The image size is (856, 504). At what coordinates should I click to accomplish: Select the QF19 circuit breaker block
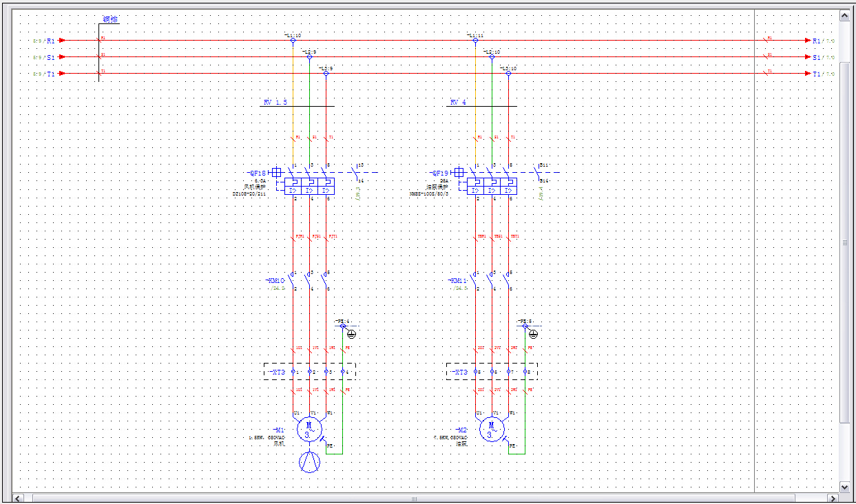492,186
